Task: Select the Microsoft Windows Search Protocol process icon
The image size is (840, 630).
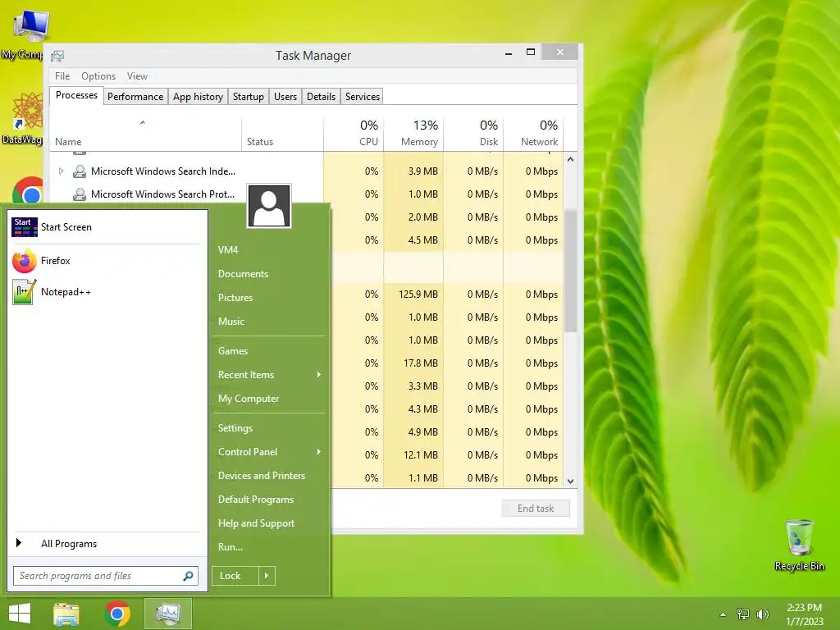Action: (80, 194)
